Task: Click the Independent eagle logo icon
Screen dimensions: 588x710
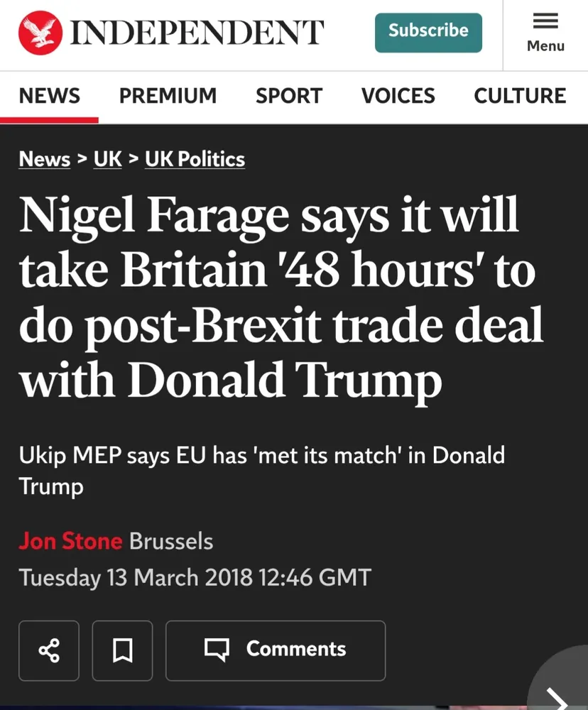Action: pos(40,33)
